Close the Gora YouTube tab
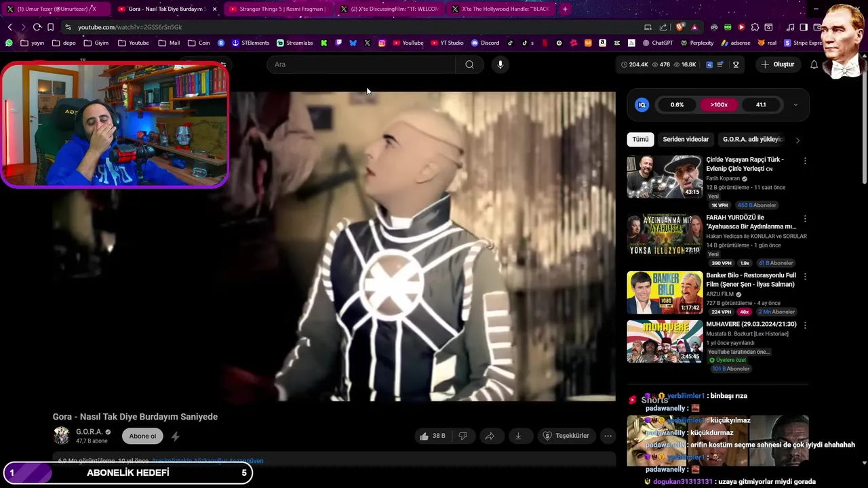Screen dimensions: 868x488 coord(215,9)
